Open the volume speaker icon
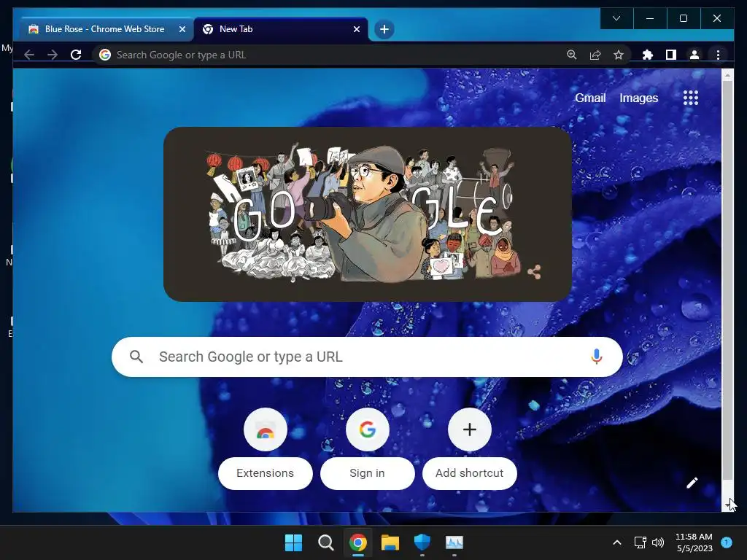The image size is (747, 560). point(658,542)
